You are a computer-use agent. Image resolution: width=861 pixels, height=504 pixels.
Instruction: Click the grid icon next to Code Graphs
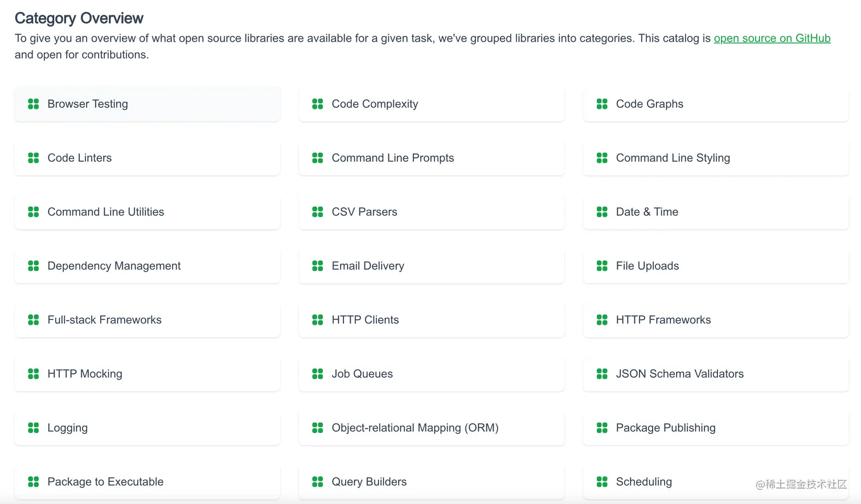click(x=602, y=104)
